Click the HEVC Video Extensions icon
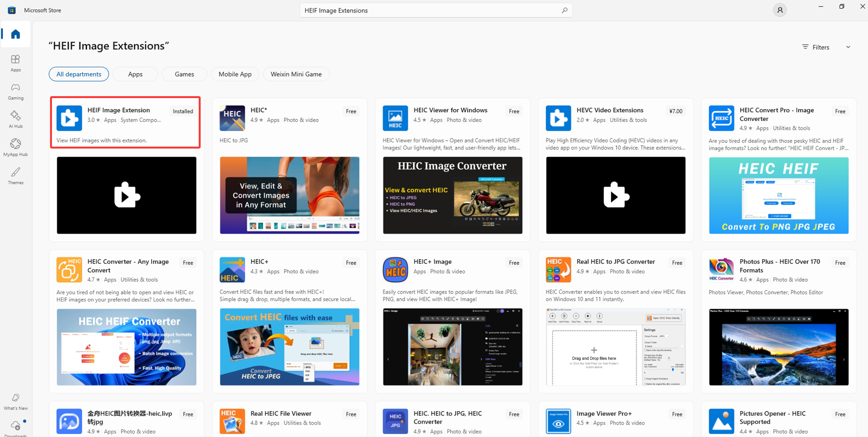Screen dimensions: 868x437 point(559,118)
